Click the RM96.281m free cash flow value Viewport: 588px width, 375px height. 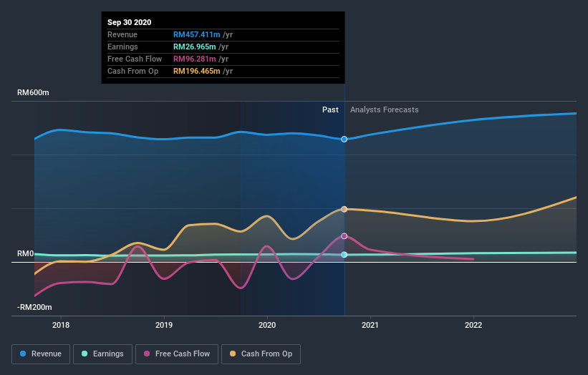(194, 59)
